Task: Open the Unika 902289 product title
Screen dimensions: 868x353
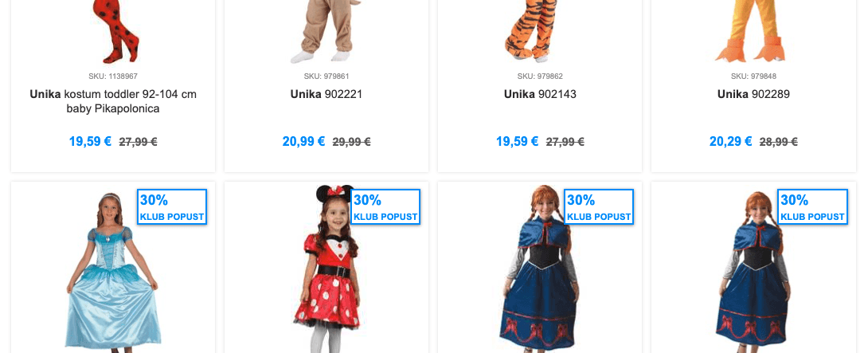Action: tap(753, 94)
